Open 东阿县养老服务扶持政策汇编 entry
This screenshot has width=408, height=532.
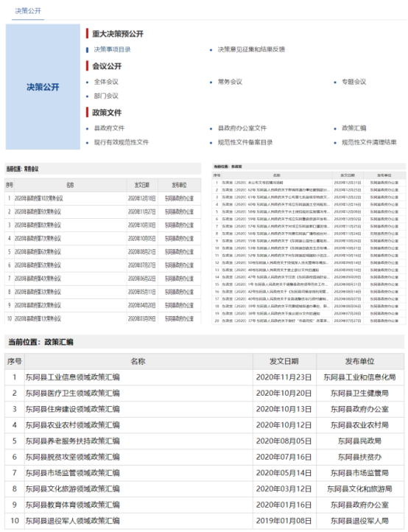[73, 441]
